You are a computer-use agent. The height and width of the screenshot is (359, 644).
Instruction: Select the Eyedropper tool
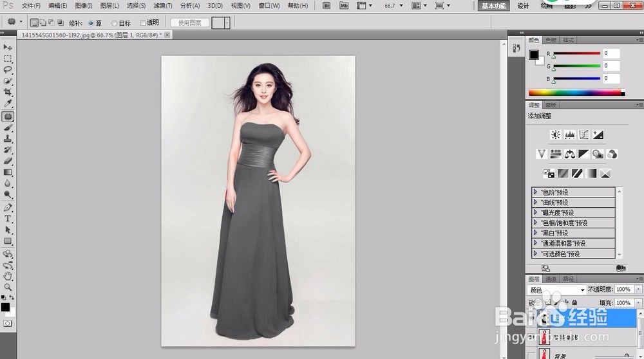[x=7, y=103]
